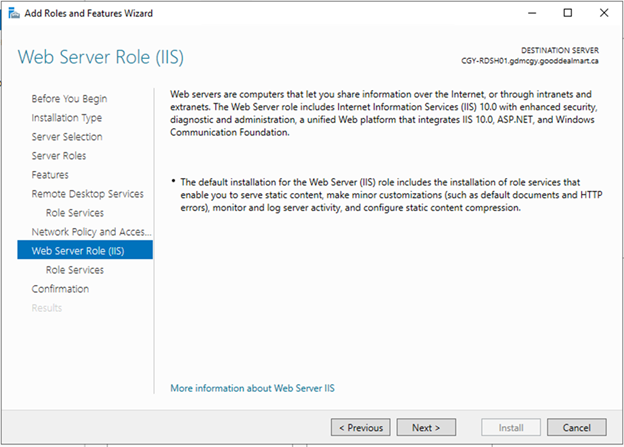Select Remote Desktop Services step

click(88, 194)
